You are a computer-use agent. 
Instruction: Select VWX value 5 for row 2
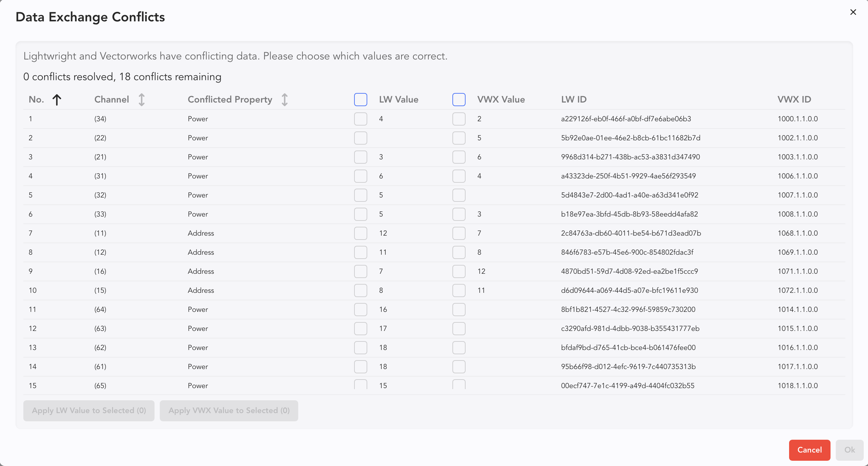point(459,138)
